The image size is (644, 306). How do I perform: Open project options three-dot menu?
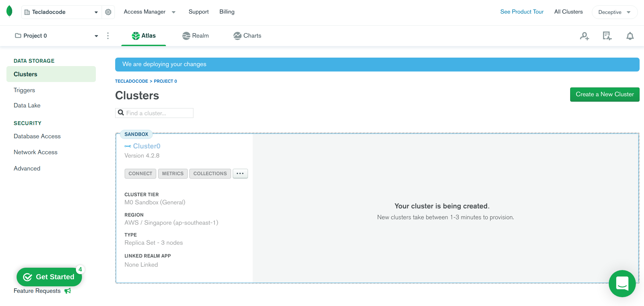[x=108, y=36]
